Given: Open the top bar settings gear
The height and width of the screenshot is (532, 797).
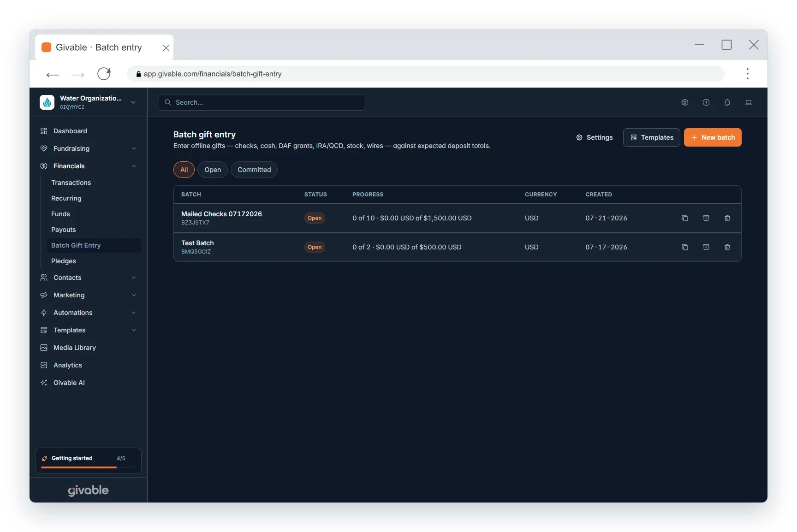Looking at the screenshot, I should (x=685, y=102).
